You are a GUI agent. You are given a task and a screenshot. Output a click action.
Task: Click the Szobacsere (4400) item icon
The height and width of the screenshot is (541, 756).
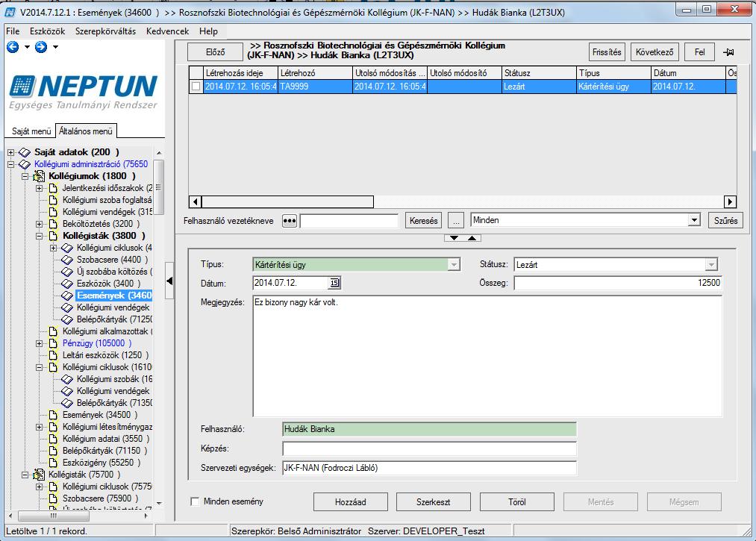pyautogui.click(x=67, y=260)
